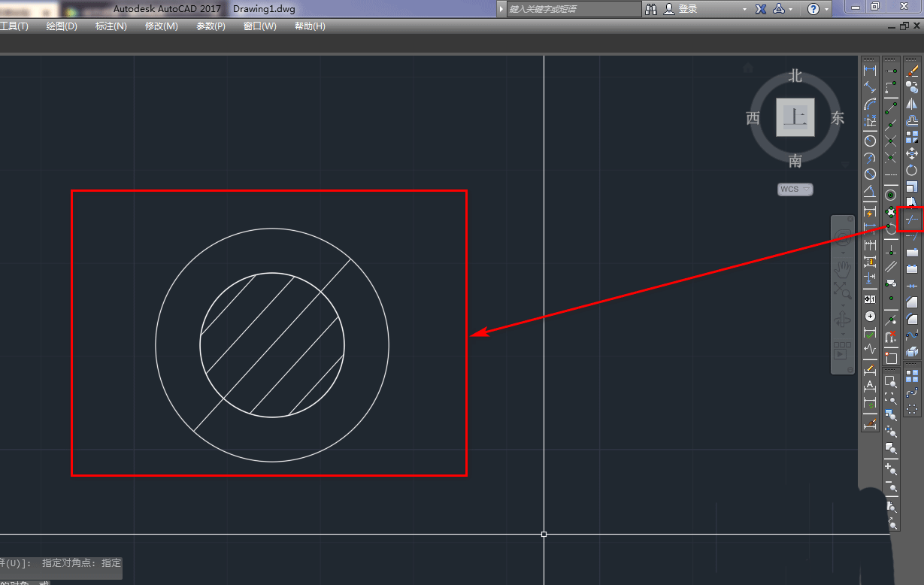Select the Scale tool
This screenshot has width=924, height=585.
coord(912,187)
